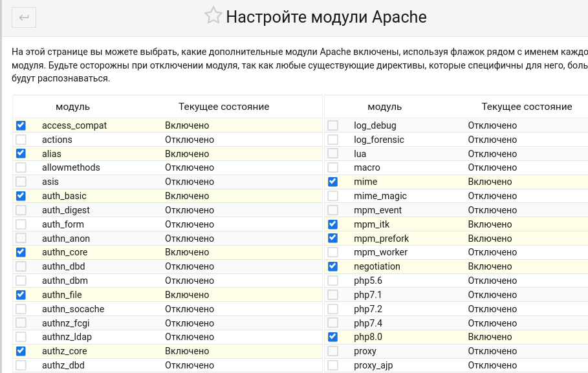
Task: Enable the proxy module checkbox
Action: pyautogui.click(x=333, y=351)
